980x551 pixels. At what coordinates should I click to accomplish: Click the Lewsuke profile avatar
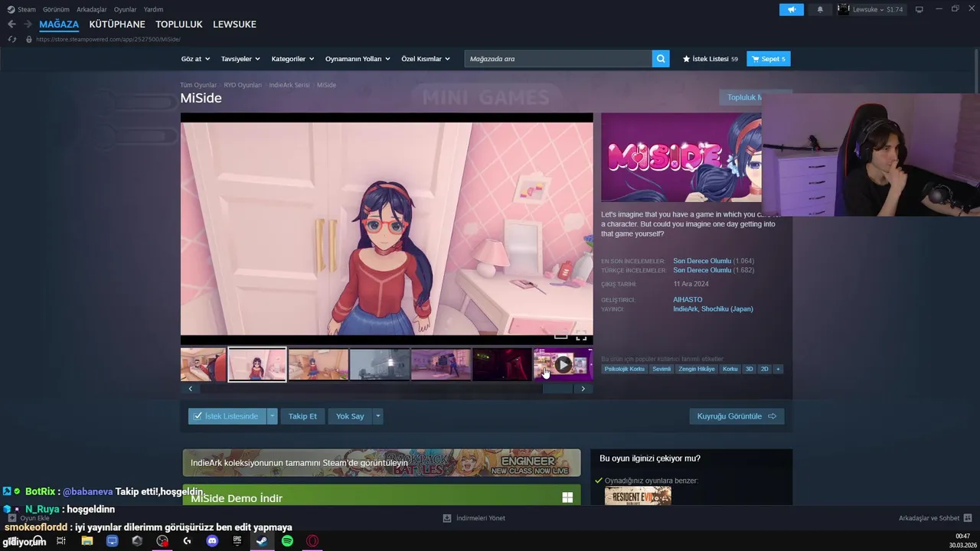coord(844,9)
